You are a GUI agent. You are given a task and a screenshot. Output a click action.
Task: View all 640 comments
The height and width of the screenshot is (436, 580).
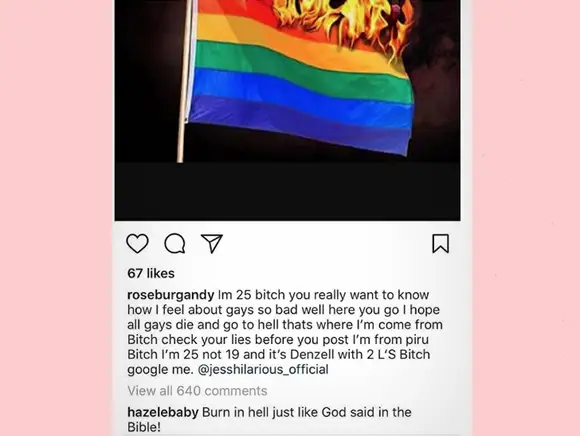coord(197,391)
